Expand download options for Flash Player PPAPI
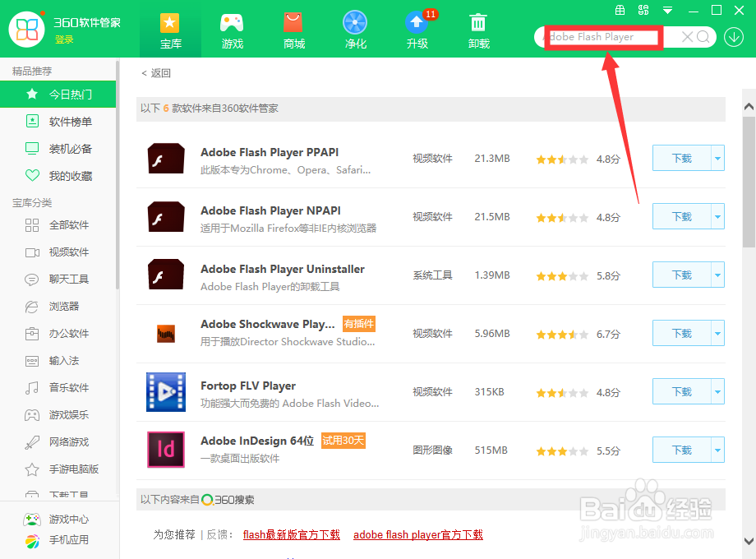This screenshot has height=559, width=756. click(x=718, y=158)
